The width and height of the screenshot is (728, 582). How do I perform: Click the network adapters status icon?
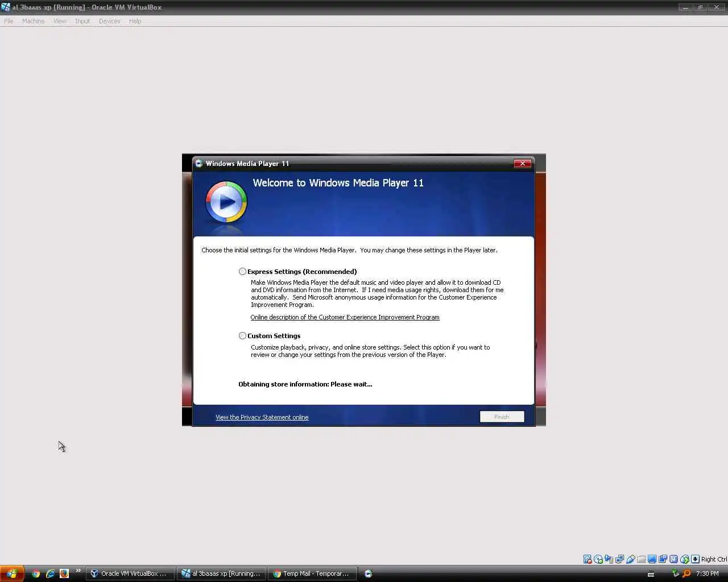click(619, 559)
